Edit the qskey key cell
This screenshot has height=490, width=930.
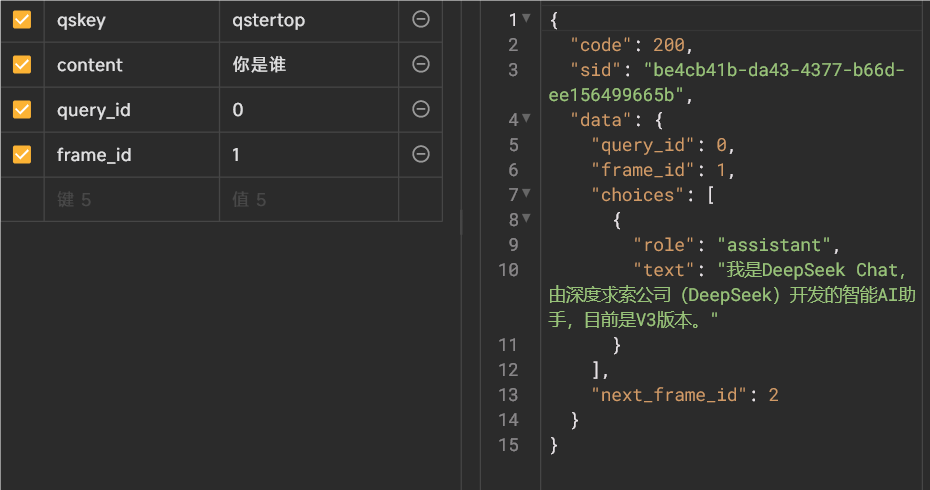tap(132, 20)
